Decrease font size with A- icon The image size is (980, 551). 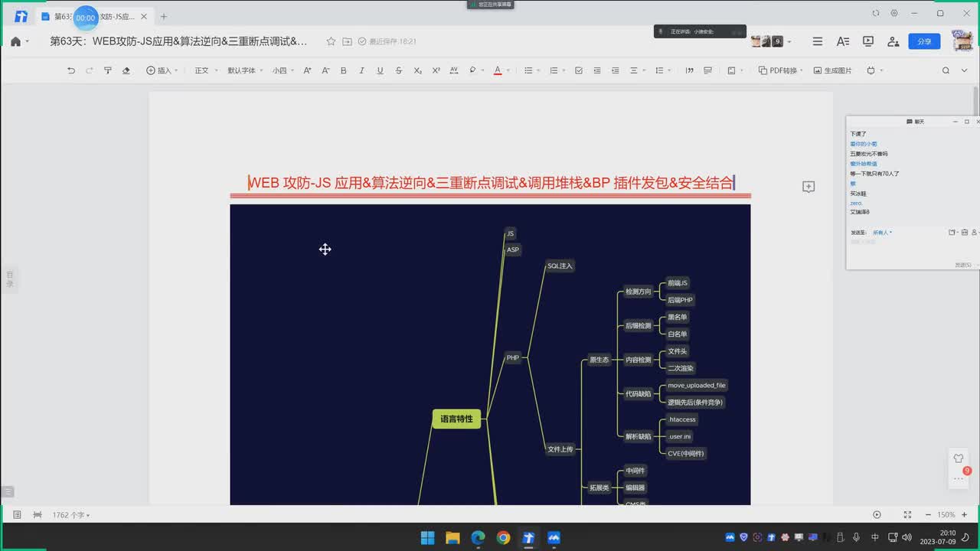pyautogui.click(x=325, y=70)
